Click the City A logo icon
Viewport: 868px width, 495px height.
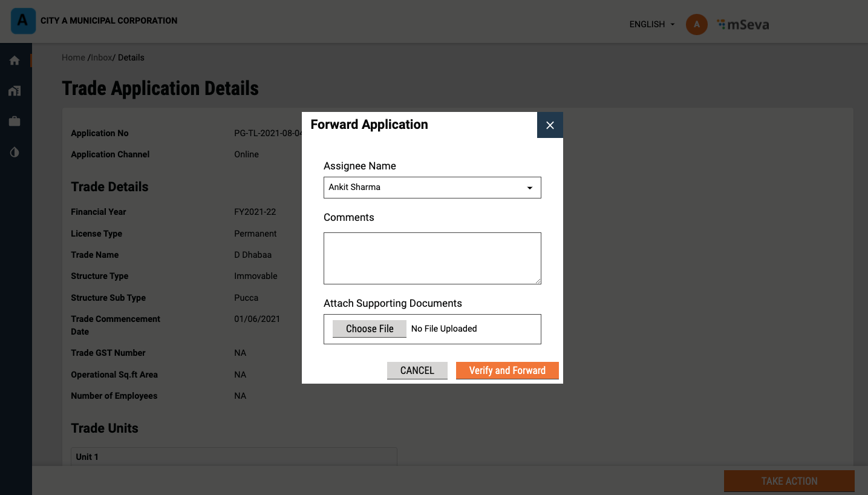[x=23, y=21]
